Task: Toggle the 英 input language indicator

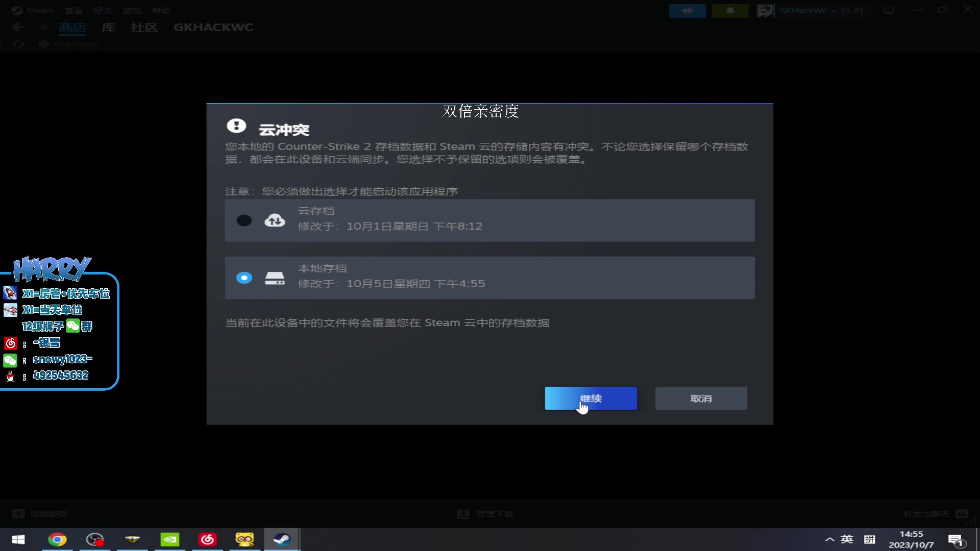Action: [x=847, y=539]
